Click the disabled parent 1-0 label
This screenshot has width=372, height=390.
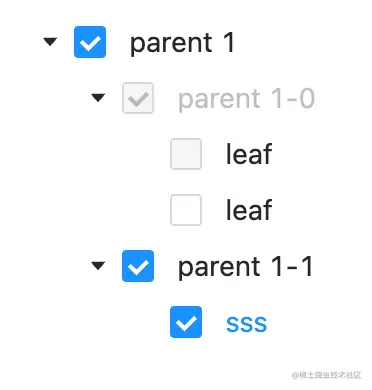[x=246, y=99]
